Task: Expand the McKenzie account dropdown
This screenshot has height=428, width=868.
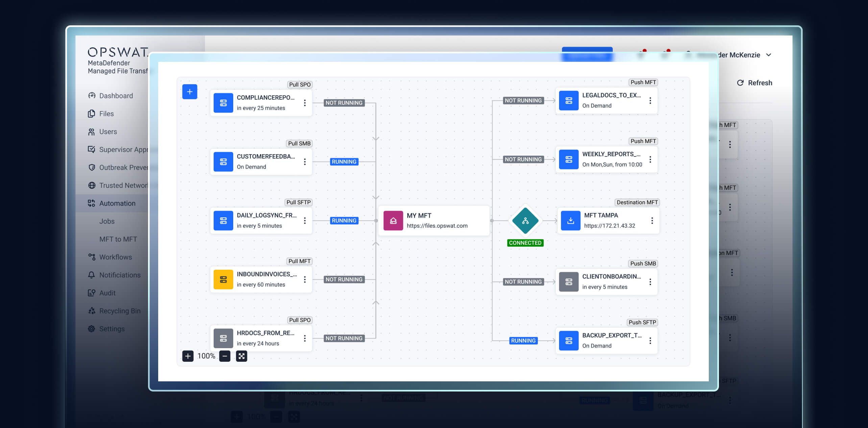Action: click(769, 55)
